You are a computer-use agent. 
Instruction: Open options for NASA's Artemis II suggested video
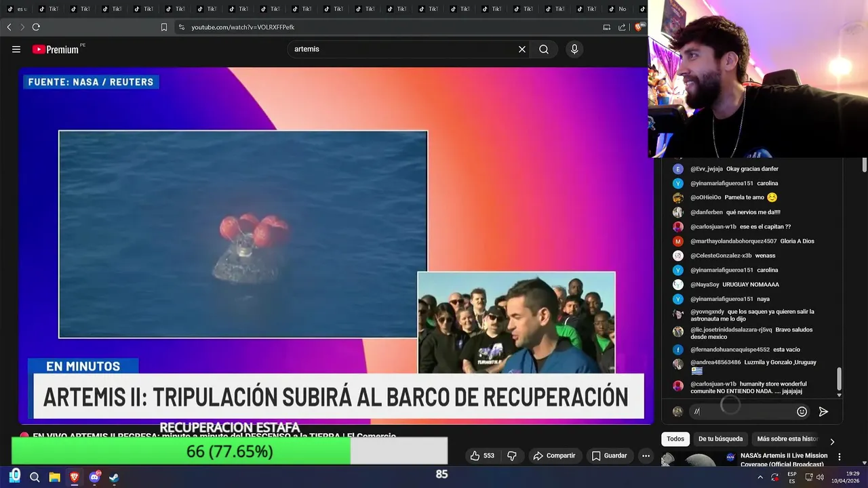pos(840,457)
